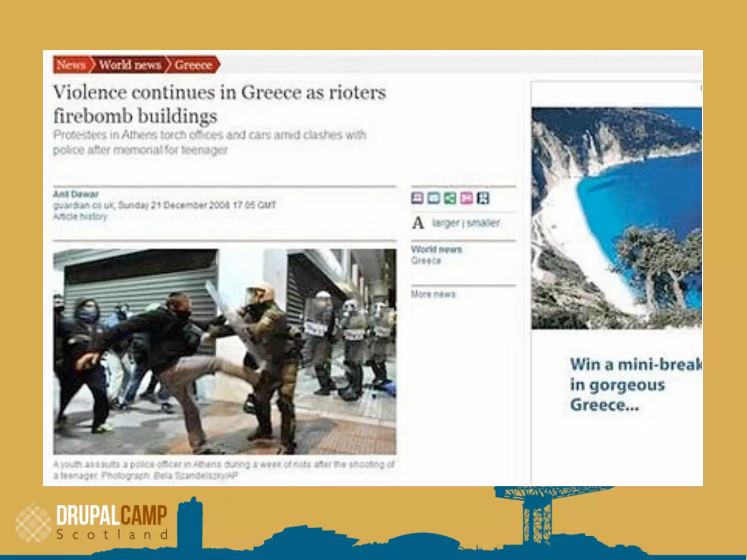Open the World news breadcrumb tab
747x560 pixels.
[x=130, y=65]
